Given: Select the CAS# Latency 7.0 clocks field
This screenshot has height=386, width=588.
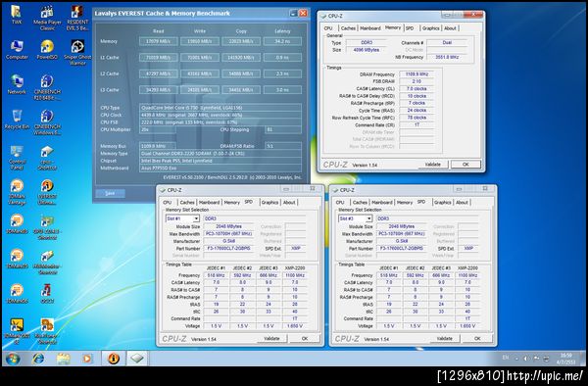Looking at the screenshot, I should (416, 89).
